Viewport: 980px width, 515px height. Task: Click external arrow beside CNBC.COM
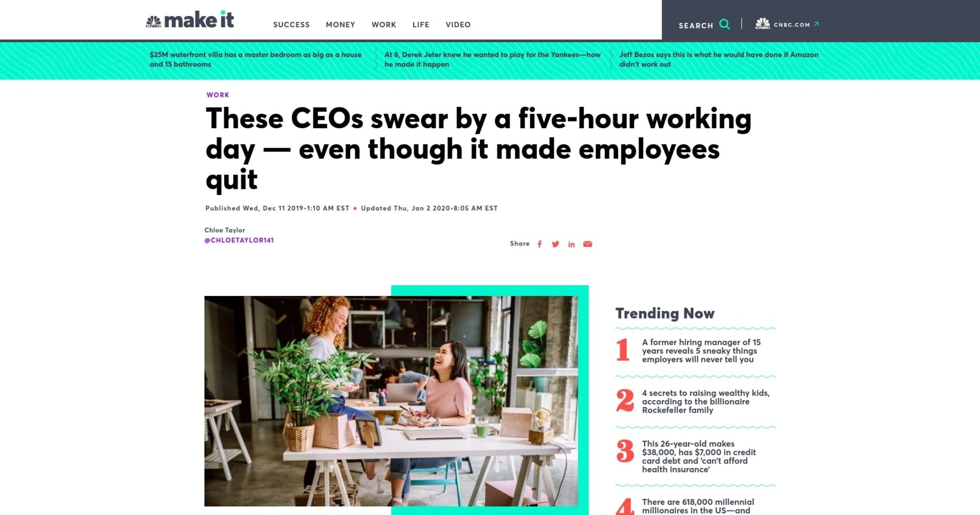tap(816, 24)
